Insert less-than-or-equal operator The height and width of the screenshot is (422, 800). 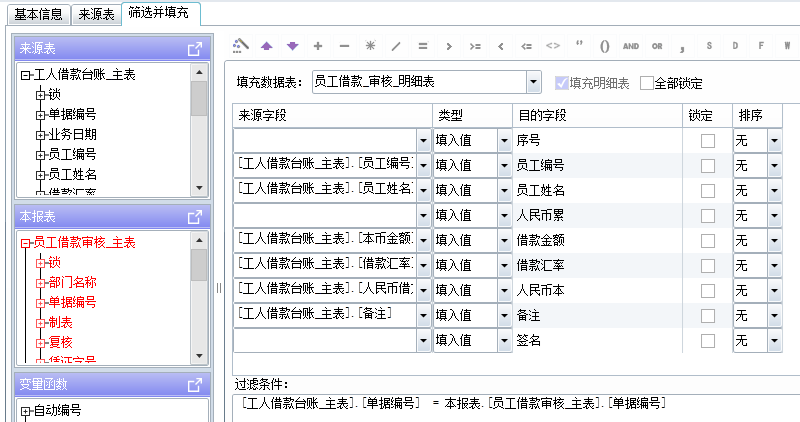(527, 46)
